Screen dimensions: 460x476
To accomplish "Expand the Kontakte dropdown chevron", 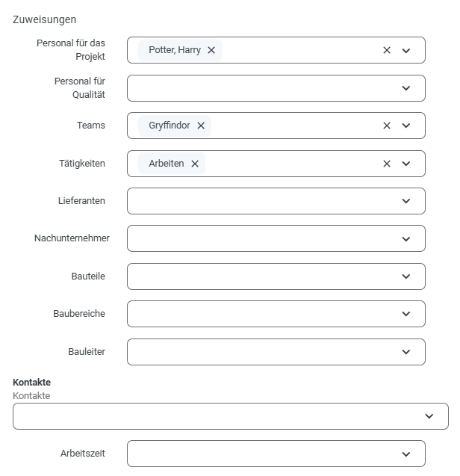I will click(429, 416).
